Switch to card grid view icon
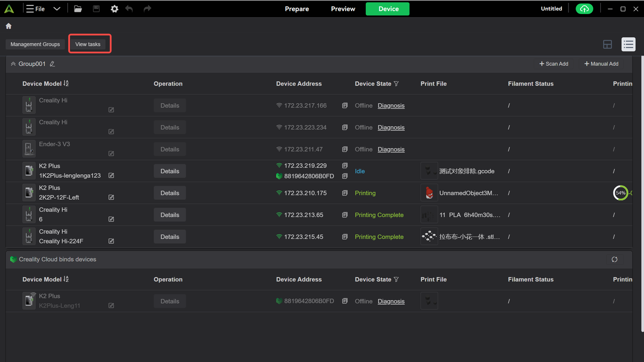This screenshot has height=362, width=644. [607, 44]
